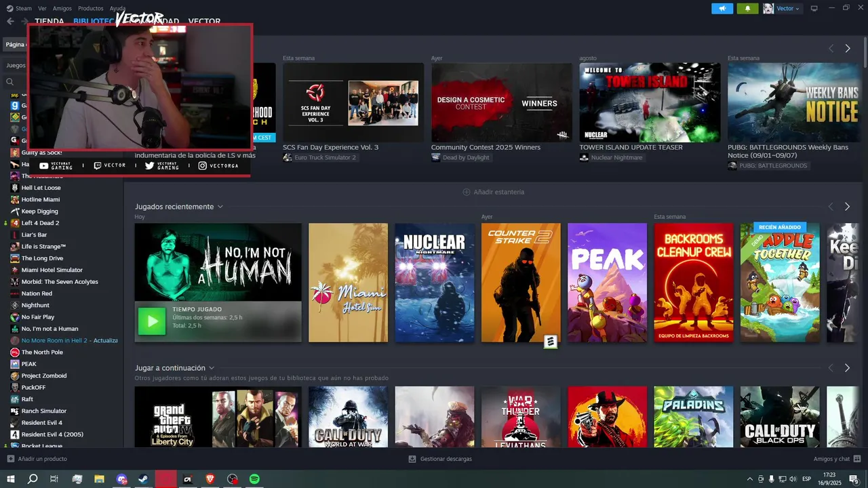
Task: Click the Vector profile avatar picture
Action: coord(768,8)
